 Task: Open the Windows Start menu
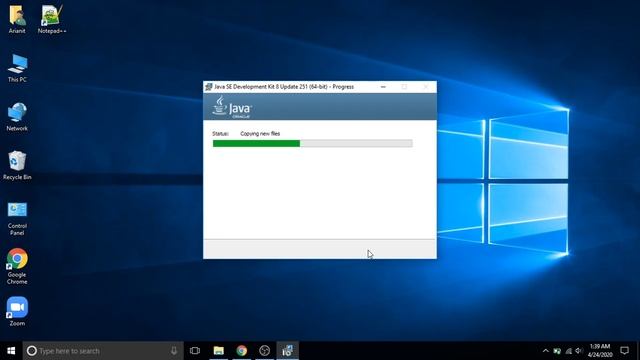tap(11, 351)
